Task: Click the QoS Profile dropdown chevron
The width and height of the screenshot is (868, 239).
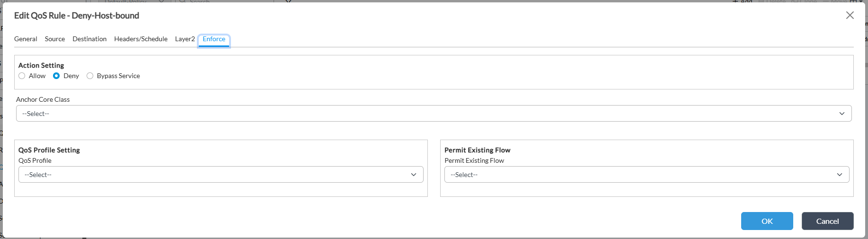Action: (414, 175)
